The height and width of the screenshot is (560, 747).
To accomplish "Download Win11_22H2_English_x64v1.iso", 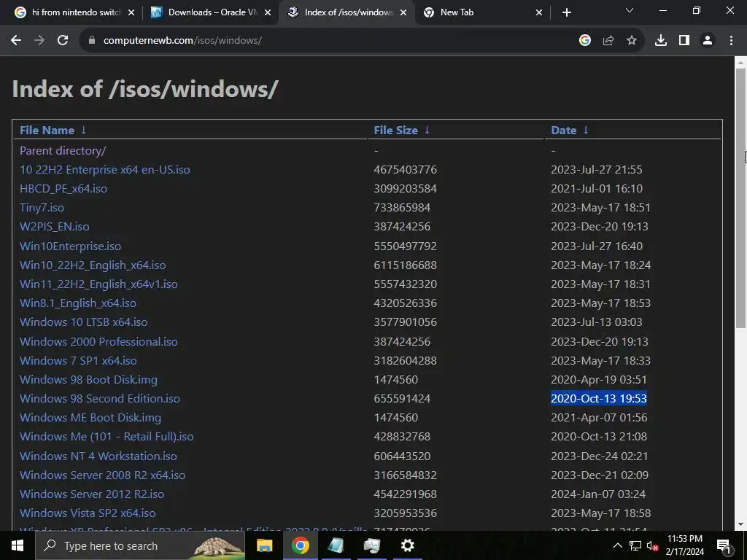I will (x=98, y=284).
